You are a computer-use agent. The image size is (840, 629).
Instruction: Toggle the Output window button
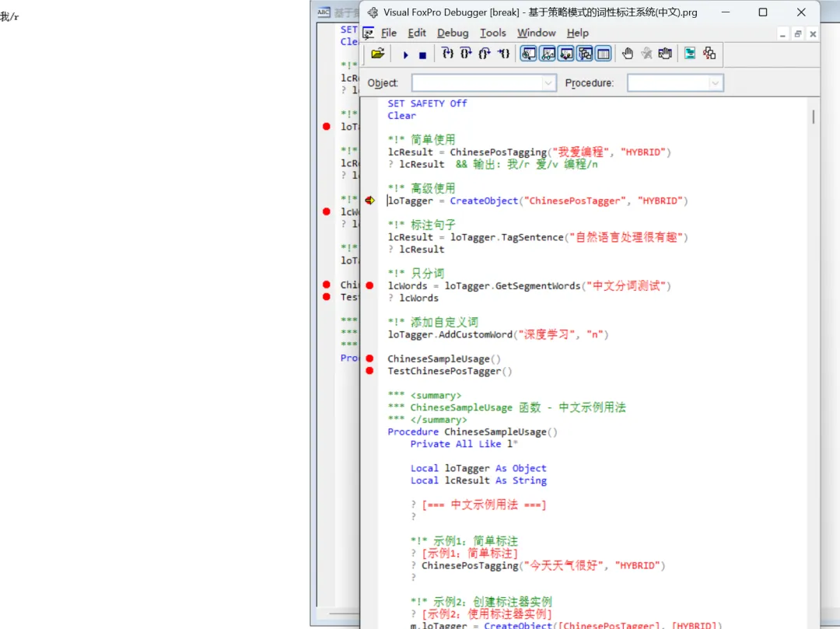(x=604, y=54)
